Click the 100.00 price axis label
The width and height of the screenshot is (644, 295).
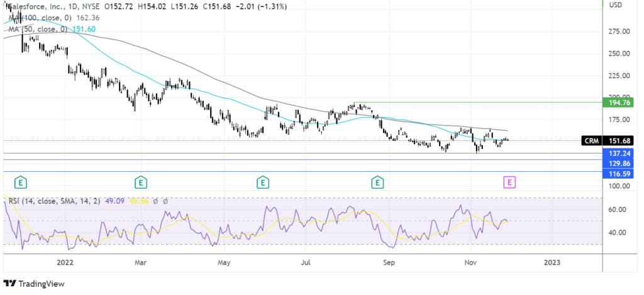point(619,186)
